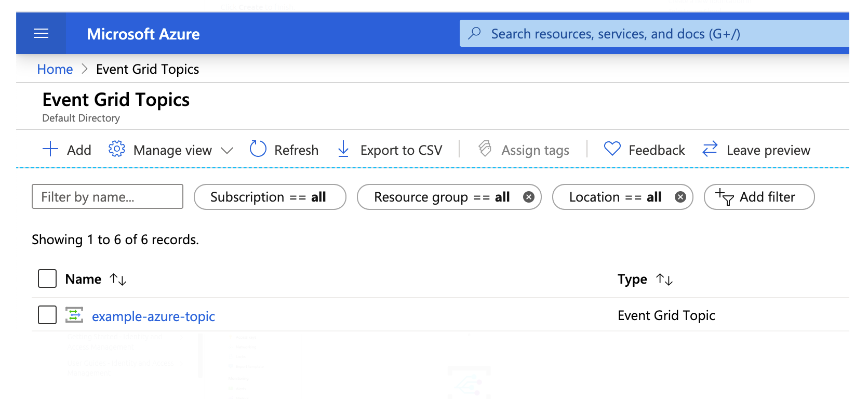This screenshot has height=399, width=868.
Task: Click the Feedback heart icon
Action: 612,149
